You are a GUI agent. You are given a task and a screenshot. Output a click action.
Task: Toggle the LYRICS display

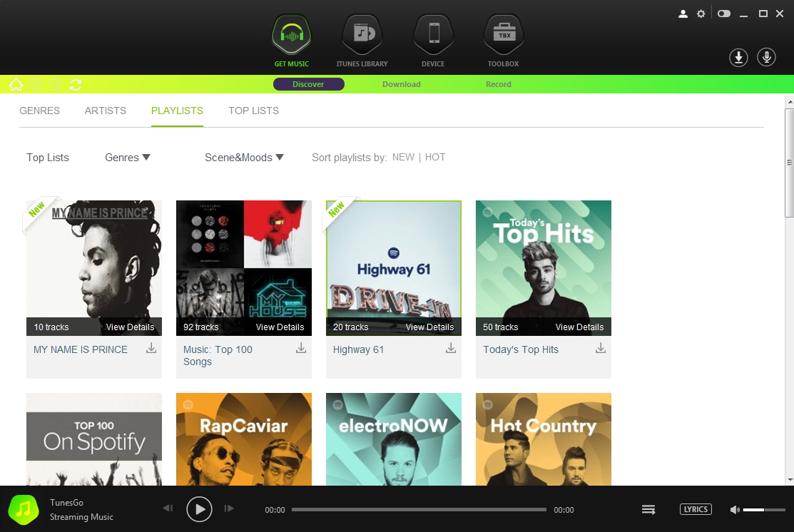pos(696,509)
